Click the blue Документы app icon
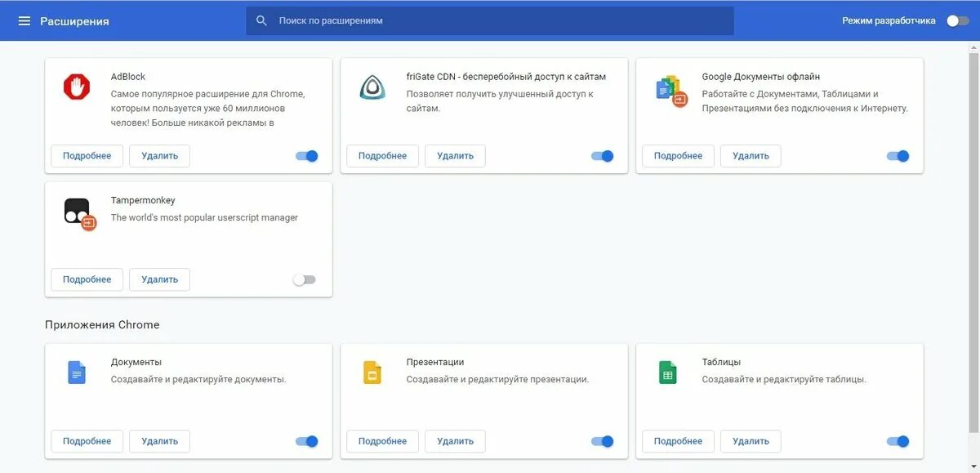980x473 pixels. tap(77, 373)
